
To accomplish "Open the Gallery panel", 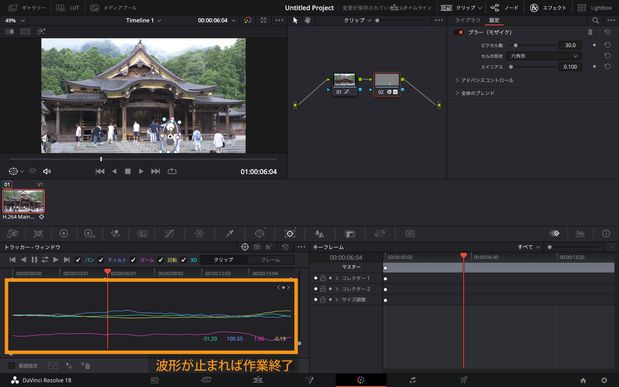I will pos(26,8).
